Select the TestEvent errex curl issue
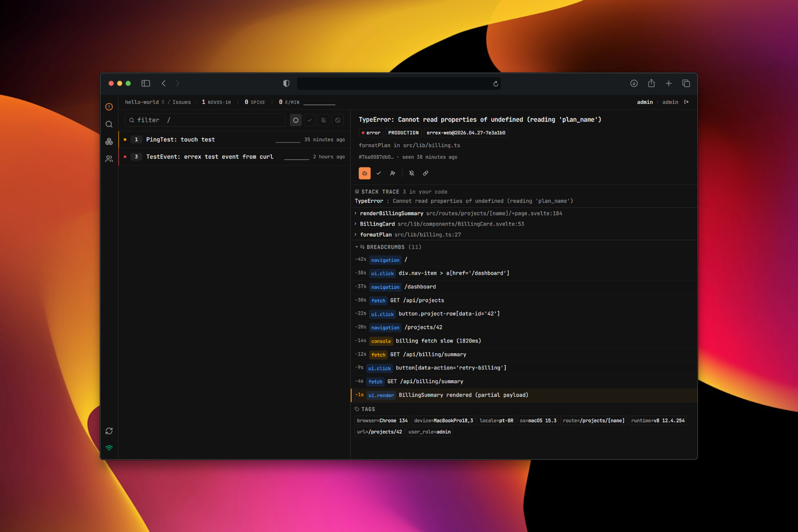The height and width of the screenshot is (532, 798). [x=234, y=157]
